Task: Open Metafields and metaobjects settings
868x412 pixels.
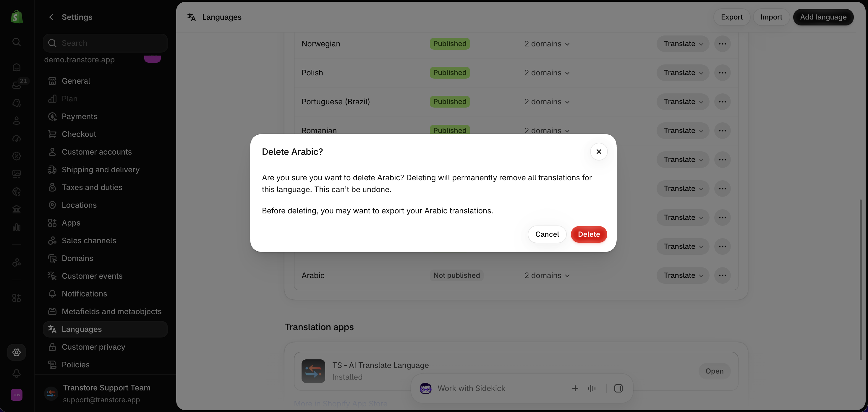Action: coord(105,312)
